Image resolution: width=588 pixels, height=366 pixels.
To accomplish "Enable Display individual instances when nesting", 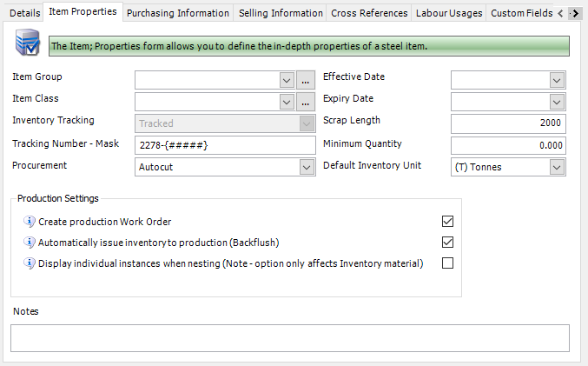I will tap(448, 263).
